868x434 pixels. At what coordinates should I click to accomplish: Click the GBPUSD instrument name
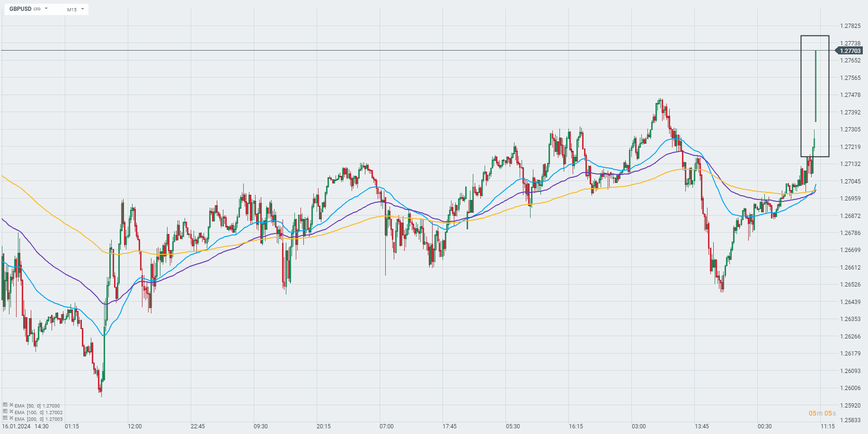pyautogui.click(x=20, y=9)
